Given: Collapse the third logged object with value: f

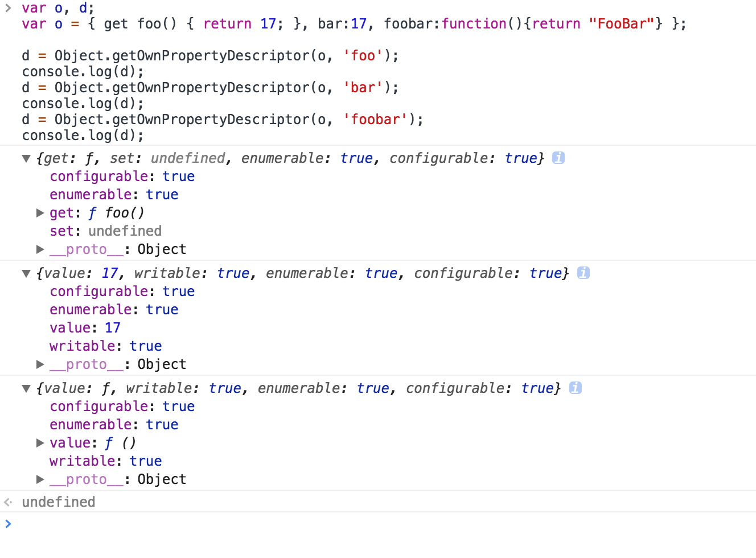Looking at the screenshot, I should coord(26,389).
